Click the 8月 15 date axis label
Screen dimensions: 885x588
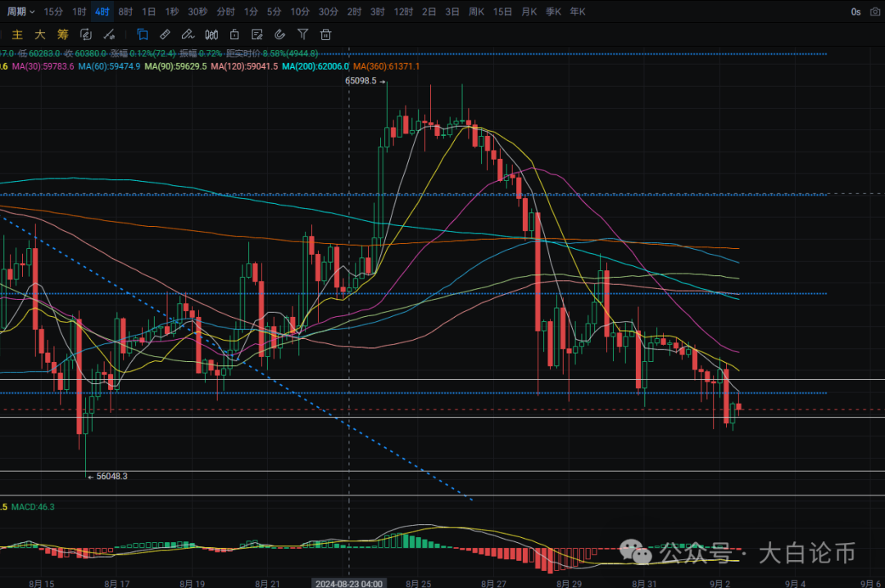(42, 583)
